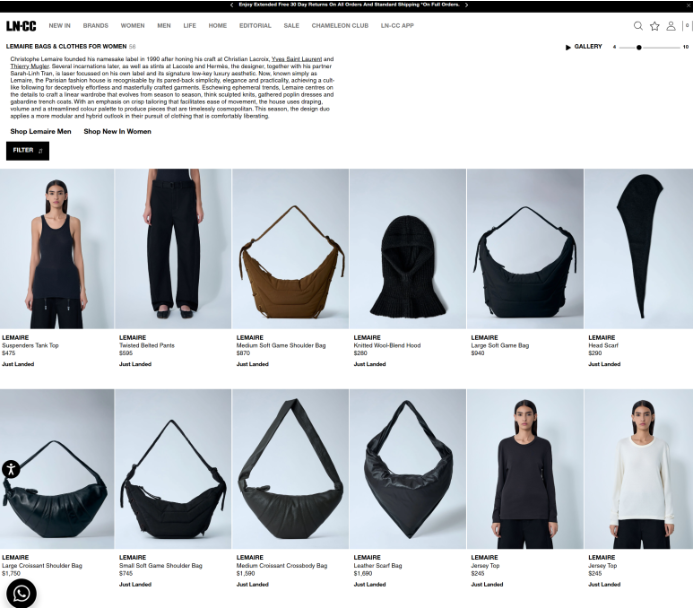Open the Large Croissant Shoulder Bag image

[x=57, y=469]
